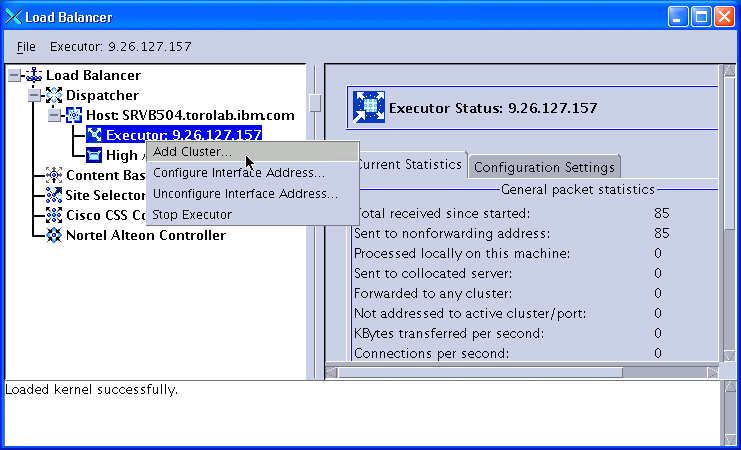Choose Add Cluster from context menu
This screenshot has height=450, width=741.
point(253,152)
